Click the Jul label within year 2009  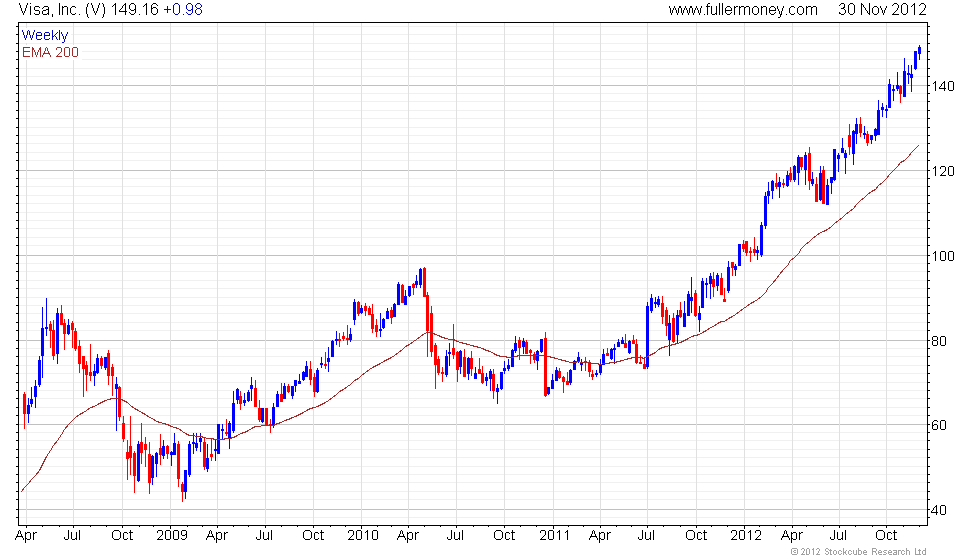point(264,536)
